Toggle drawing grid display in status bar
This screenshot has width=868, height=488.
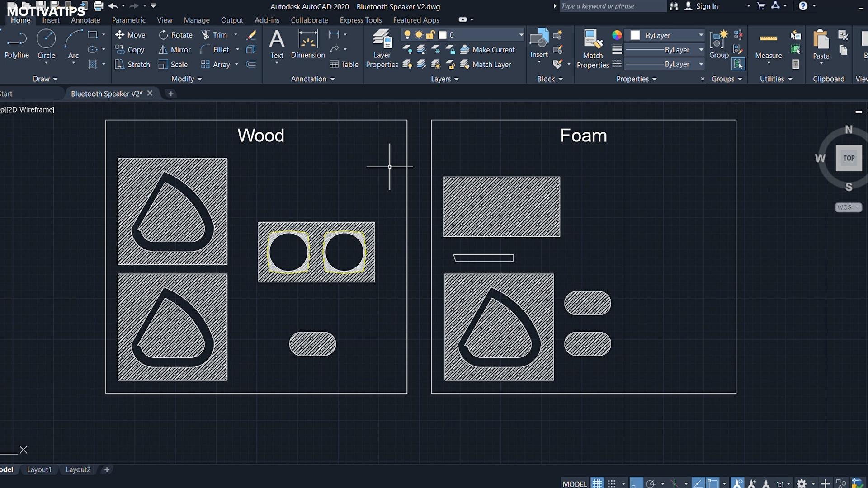(598, 483)
